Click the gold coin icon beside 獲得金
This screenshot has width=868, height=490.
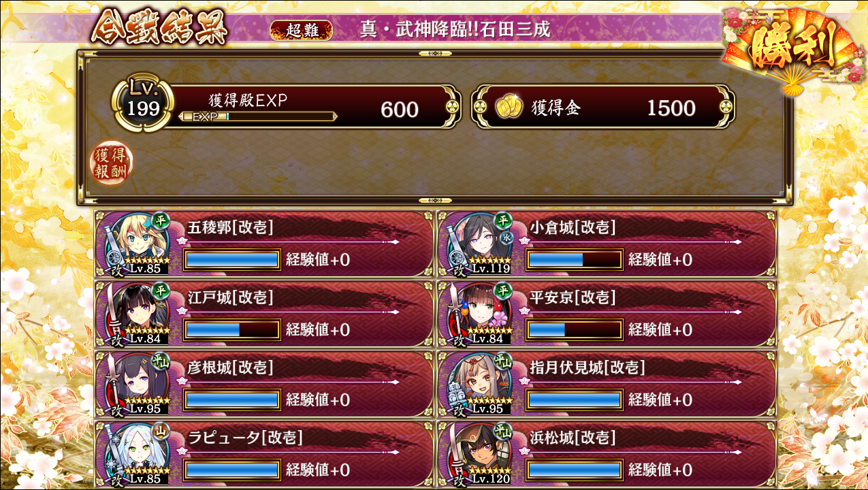click(509, 108)
